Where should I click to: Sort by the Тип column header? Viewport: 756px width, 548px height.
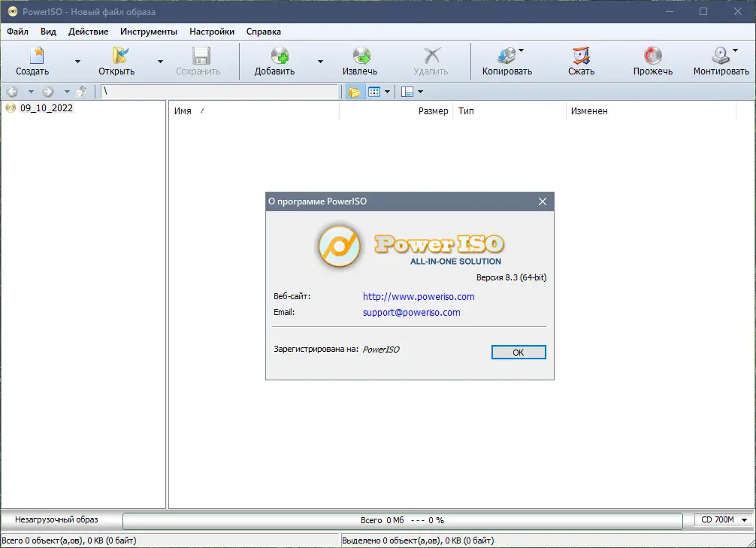click(x=510, y=111)
